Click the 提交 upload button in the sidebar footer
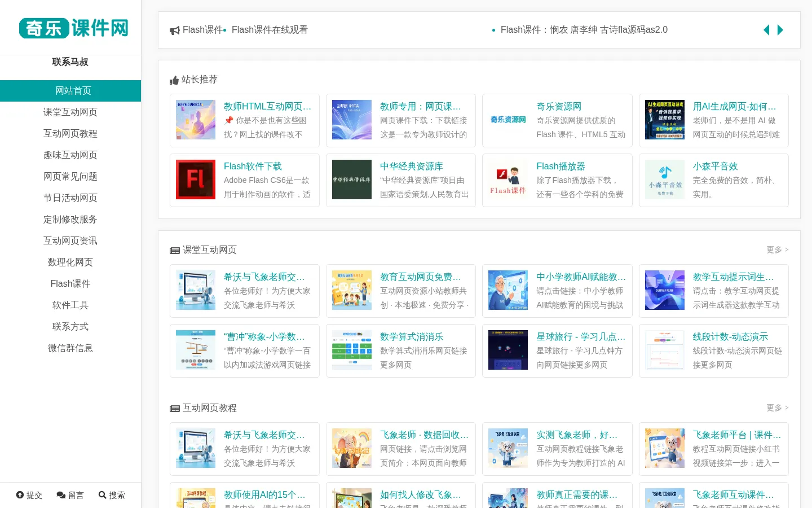Image resolution: width=812 pixels, height=508 pixels. [29, 495]
